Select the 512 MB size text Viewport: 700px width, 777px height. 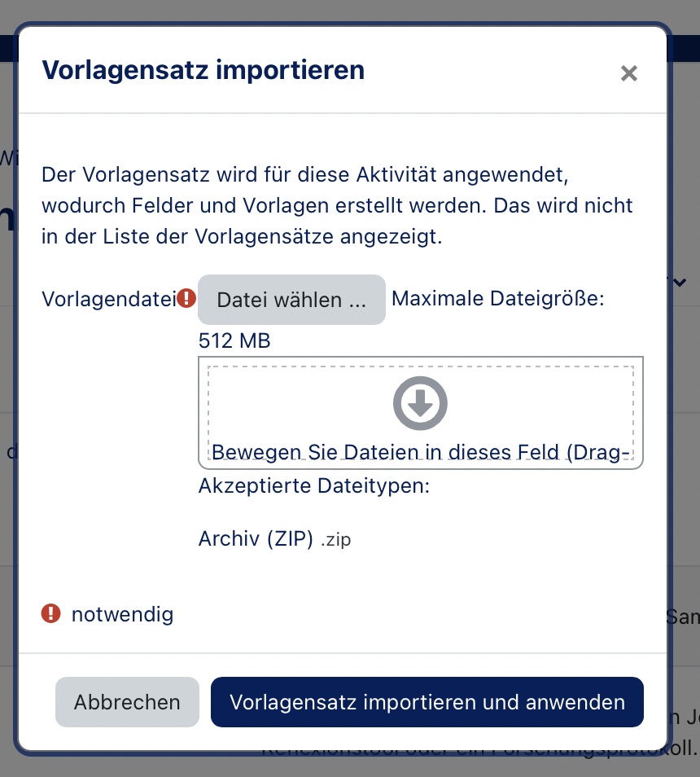(234, 340)
